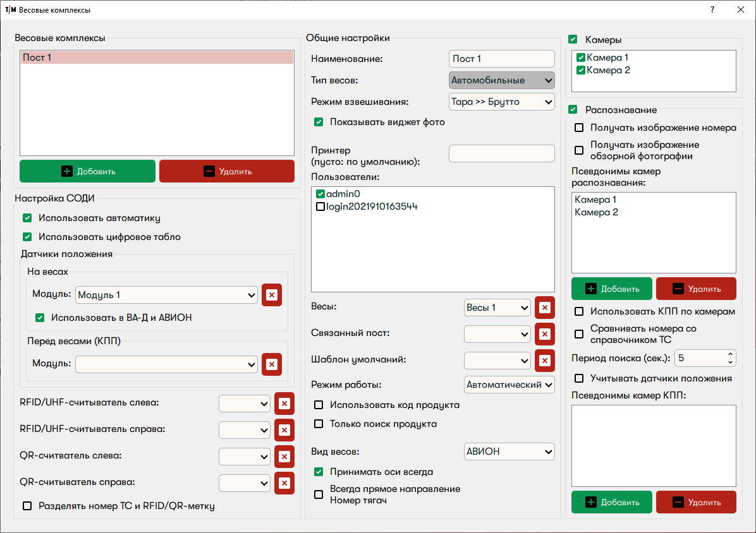Open the Режим взвешивания dropdown

point(501,102)
